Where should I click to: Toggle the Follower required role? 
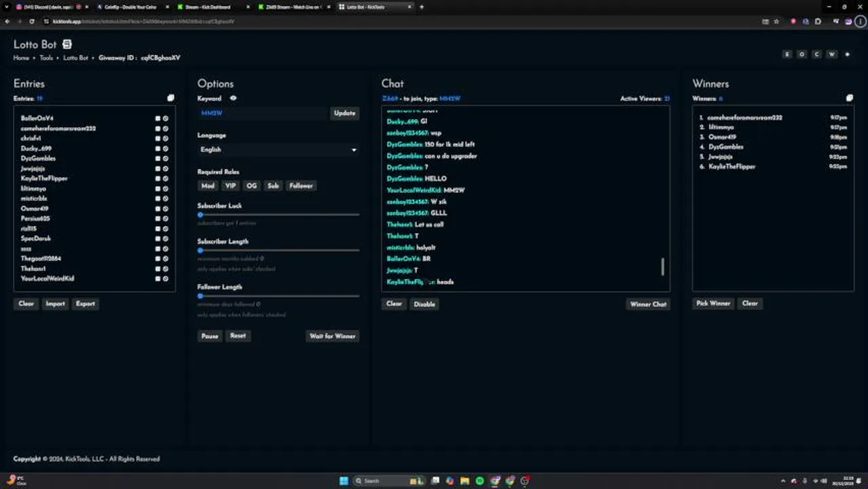pos(301,185)
